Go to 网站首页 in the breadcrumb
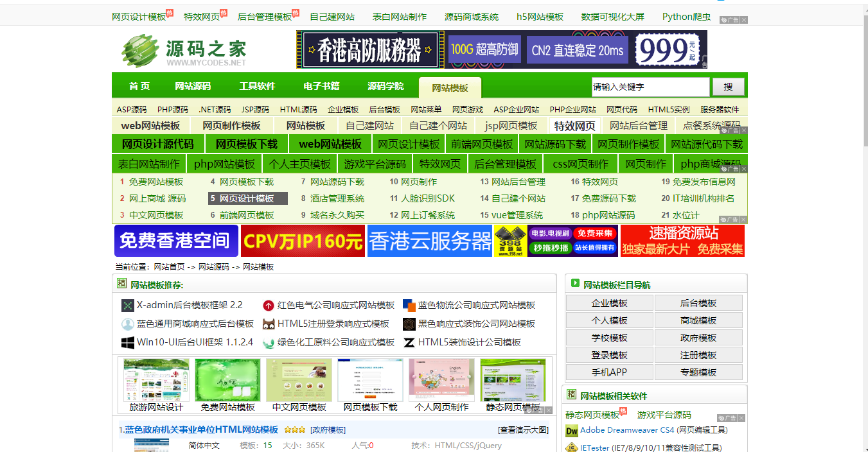This screenshot has width=868, height=452. click(x=169, y=267)
